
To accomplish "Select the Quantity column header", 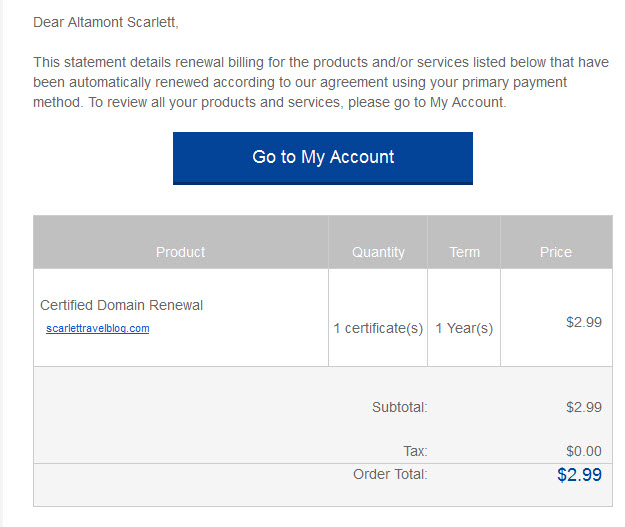I will tap(378, 252).
